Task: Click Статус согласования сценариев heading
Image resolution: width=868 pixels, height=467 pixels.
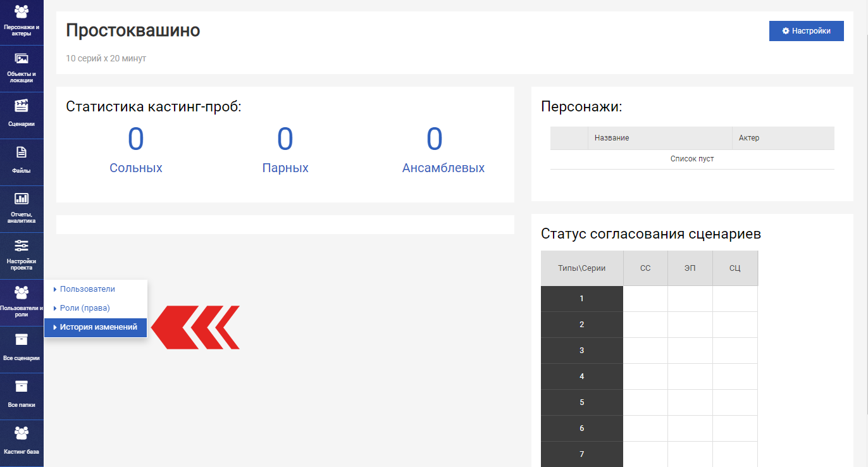Action: pos(651,234)
